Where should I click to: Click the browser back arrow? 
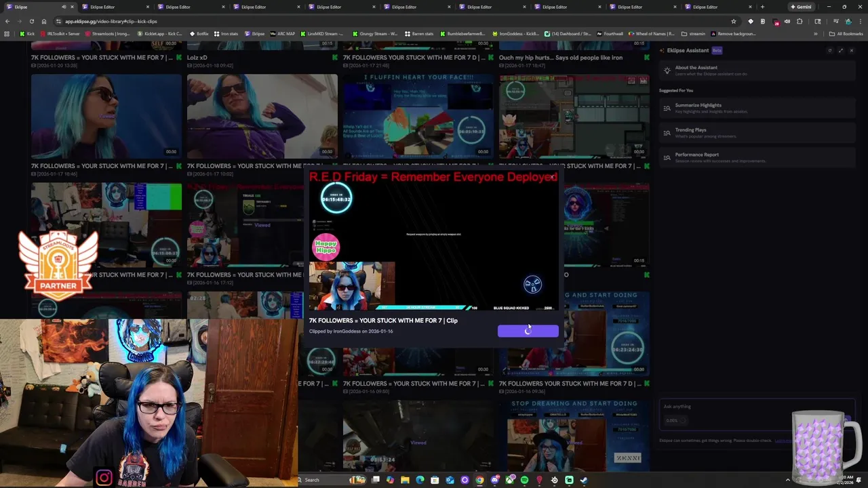tap(7, 21)
